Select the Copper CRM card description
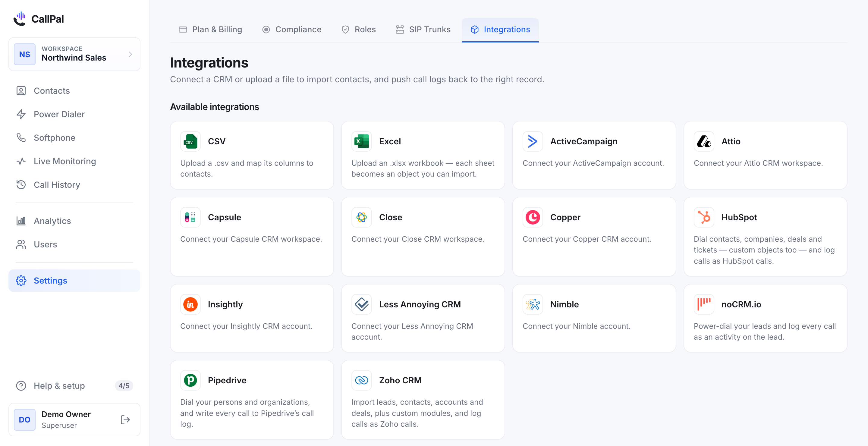The image size is (868, 446). tap(587, 239)
